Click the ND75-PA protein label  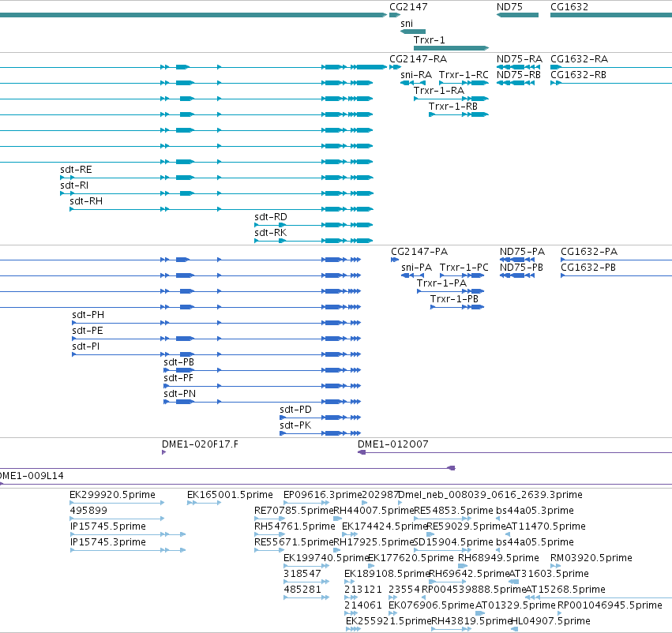tap(522, 252)
